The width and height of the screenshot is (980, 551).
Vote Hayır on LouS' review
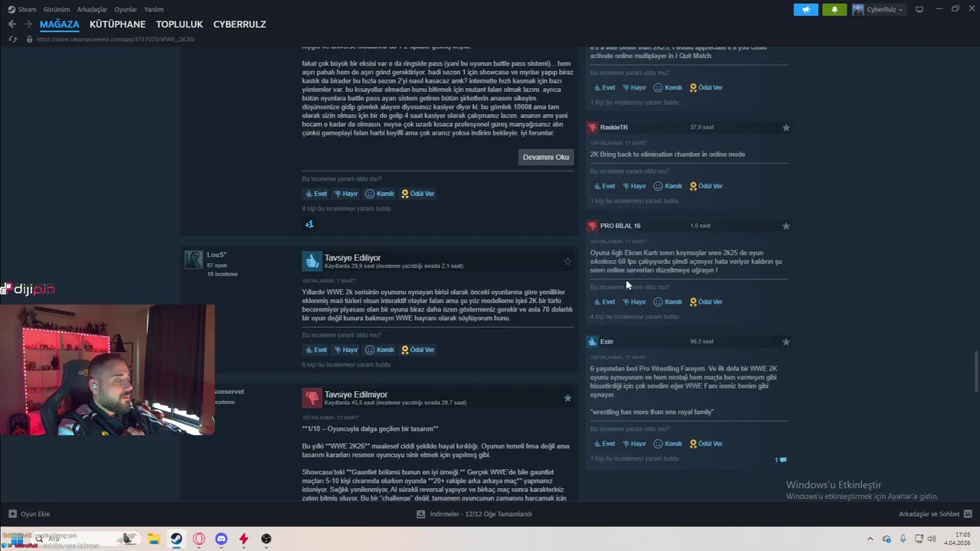[345, 350]
